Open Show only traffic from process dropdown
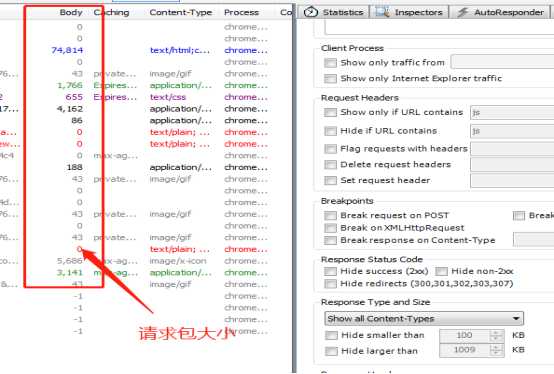Viewport: 554px width, 374px height. click(x=502, y=63)
